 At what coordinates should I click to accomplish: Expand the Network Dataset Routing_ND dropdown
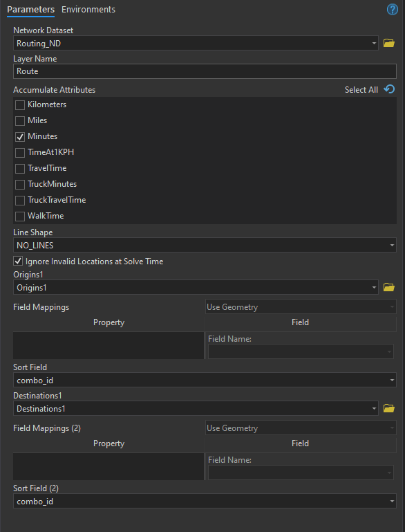click(x=196, y=43)
